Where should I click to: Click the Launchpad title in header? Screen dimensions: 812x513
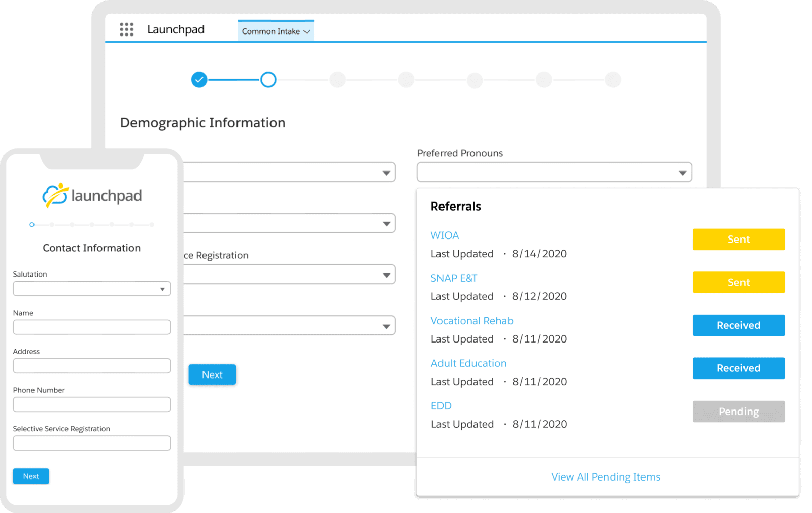(x=176, y=29)
